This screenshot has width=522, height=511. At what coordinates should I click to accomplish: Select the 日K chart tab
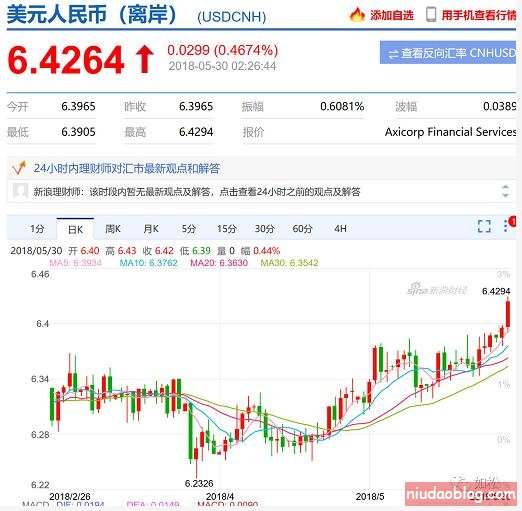coord(75,229)
